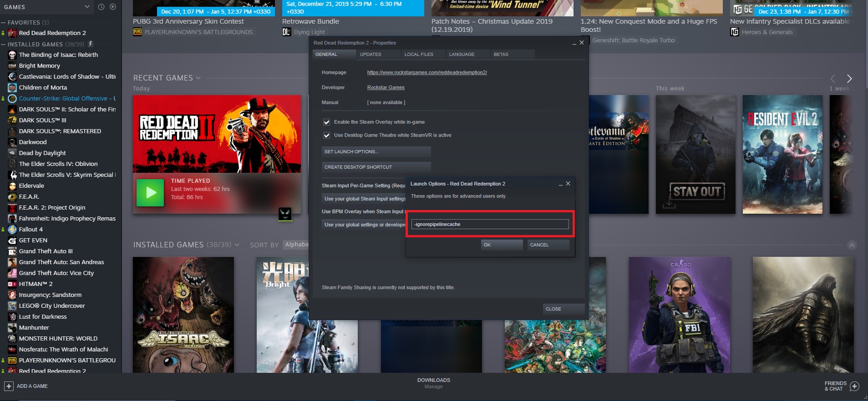This screenshot has height=401, width=868.
Task: Click the Dying Light logo icon under Retrowave Bundle
Action: point(286,32)
